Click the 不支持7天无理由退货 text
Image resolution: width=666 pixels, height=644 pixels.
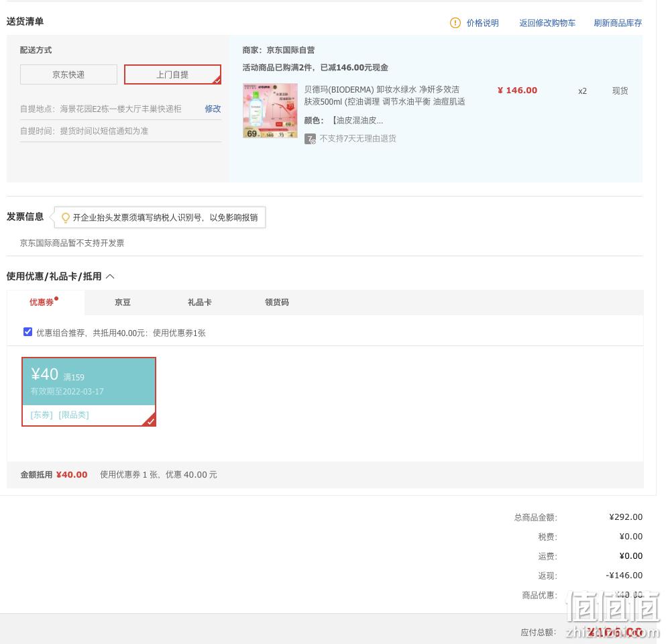(x=357, y=138)
